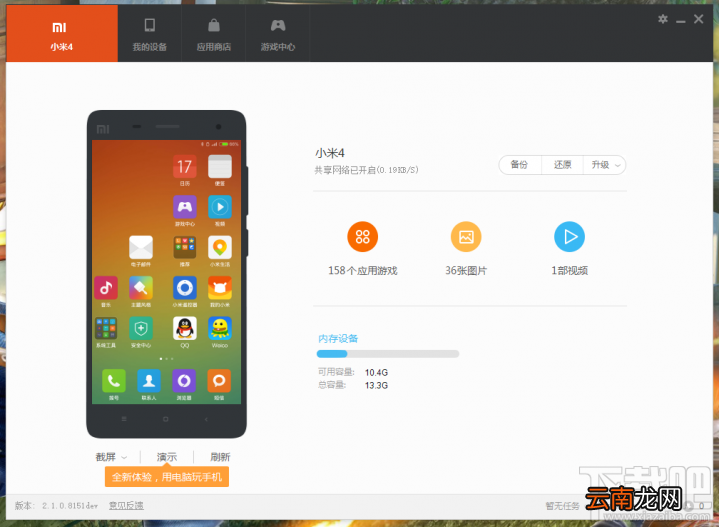Open the orange 我的小米 app icon
The width and height of the screenshot is (719, 527).
click(x=220, y=288)
